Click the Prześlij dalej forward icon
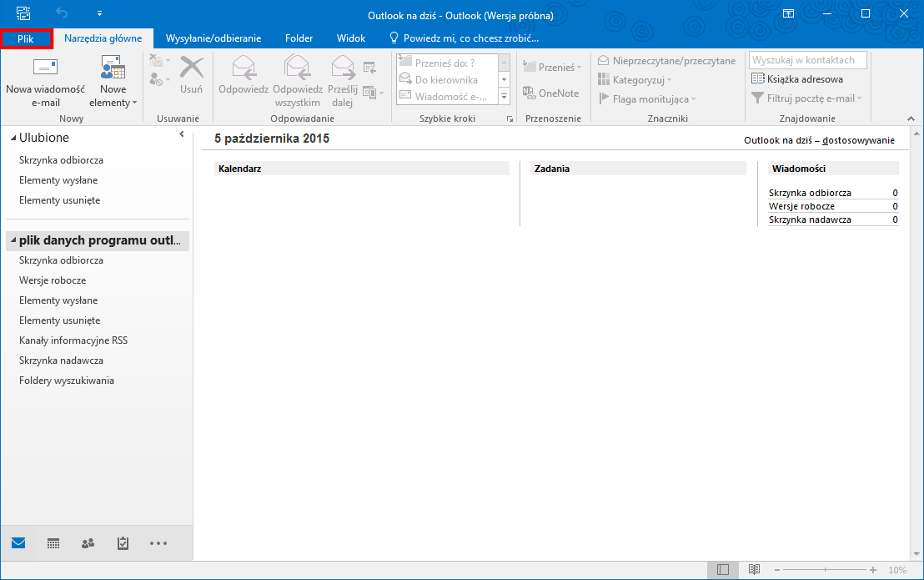The height and width of the screenshot is (580, 924). pyautogui.click(x=343, y=68)
